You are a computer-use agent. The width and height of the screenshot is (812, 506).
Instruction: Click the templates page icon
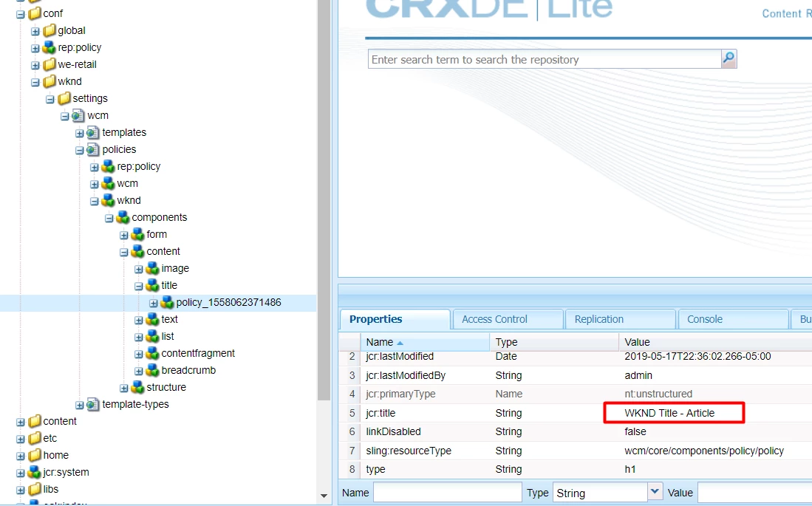93,132
